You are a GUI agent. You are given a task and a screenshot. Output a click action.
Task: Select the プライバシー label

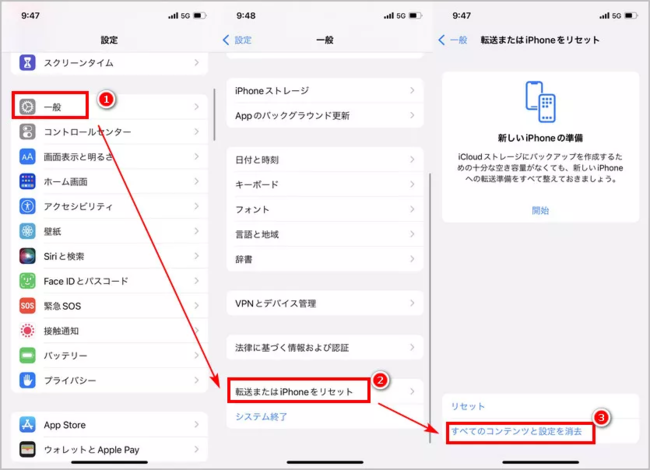(x=70, y=380)
